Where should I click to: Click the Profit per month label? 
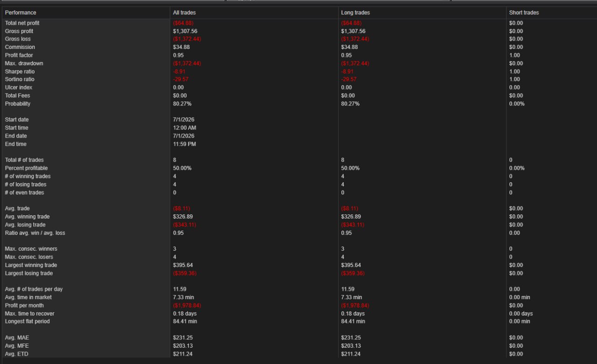pyautogui.click(x=24, y=306)
